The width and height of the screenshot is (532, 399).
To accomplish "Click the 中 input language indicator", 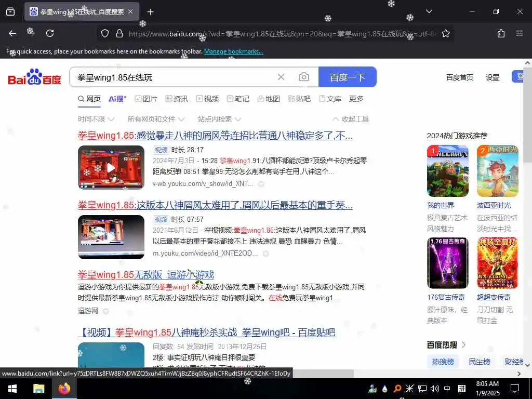I will tap(447, 389).
